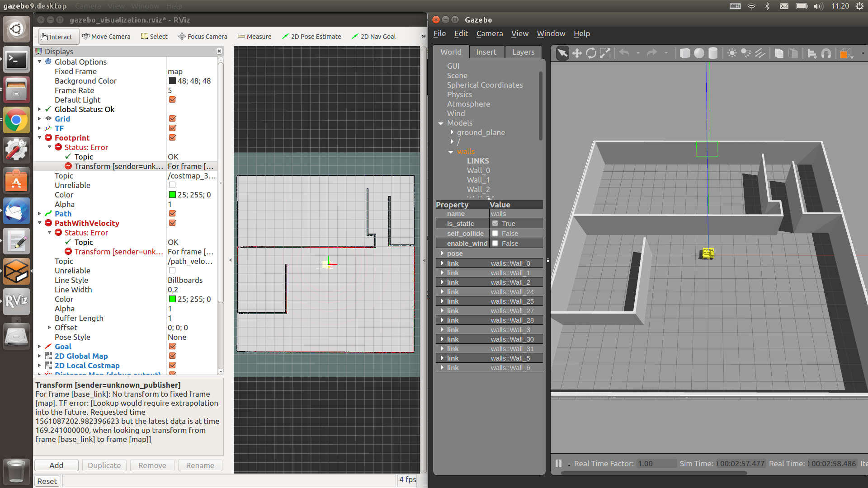
Task: Select the Gazebo rotate mode tool
Action: [x=591, y=53]
